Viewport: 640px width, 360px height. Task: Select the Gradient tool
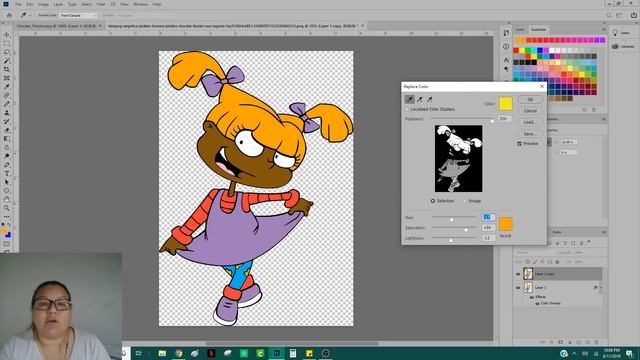click(7, 139)
